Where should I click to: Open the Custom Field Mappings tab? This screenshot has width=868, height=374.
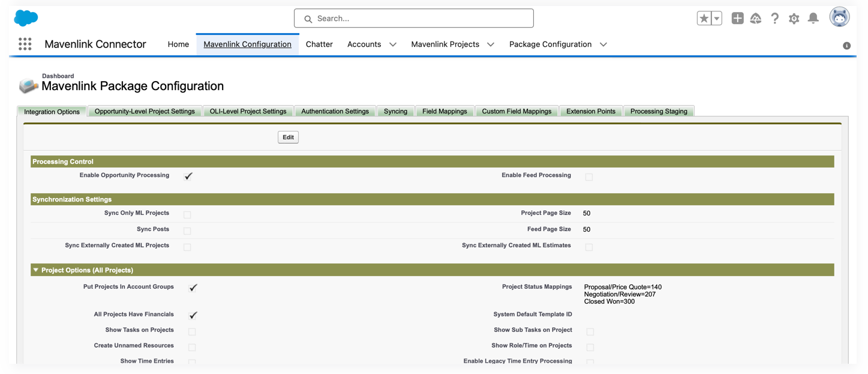(516, 111)
